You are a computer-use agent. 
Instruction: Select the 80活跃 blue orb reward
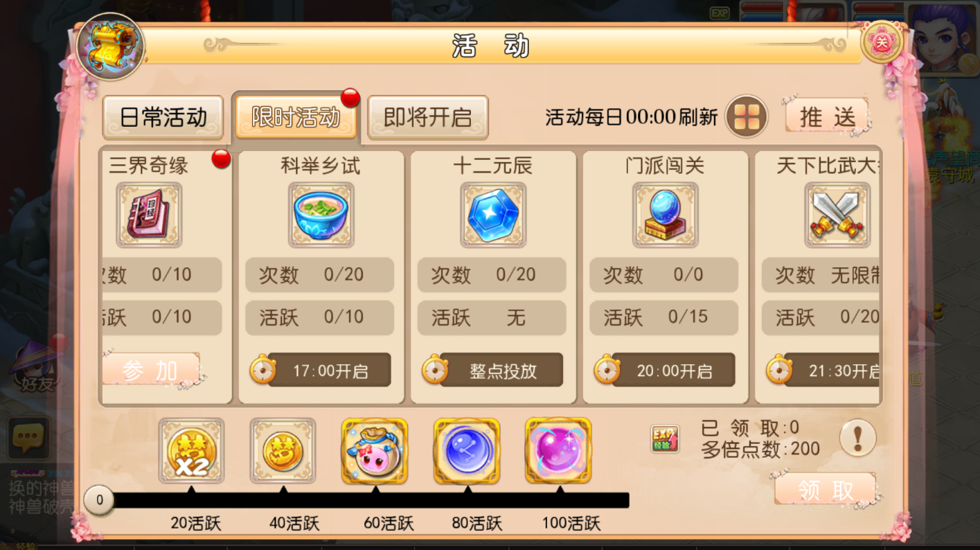point(467,450)
